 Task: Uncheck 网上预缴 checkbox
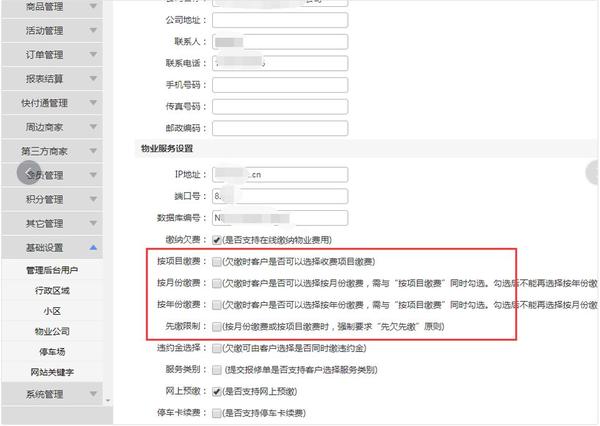tap(217, 392)
